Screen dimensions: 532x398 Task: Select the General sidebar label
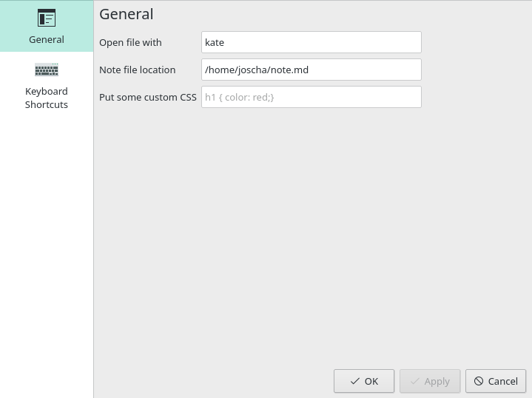tap(47, 39)
